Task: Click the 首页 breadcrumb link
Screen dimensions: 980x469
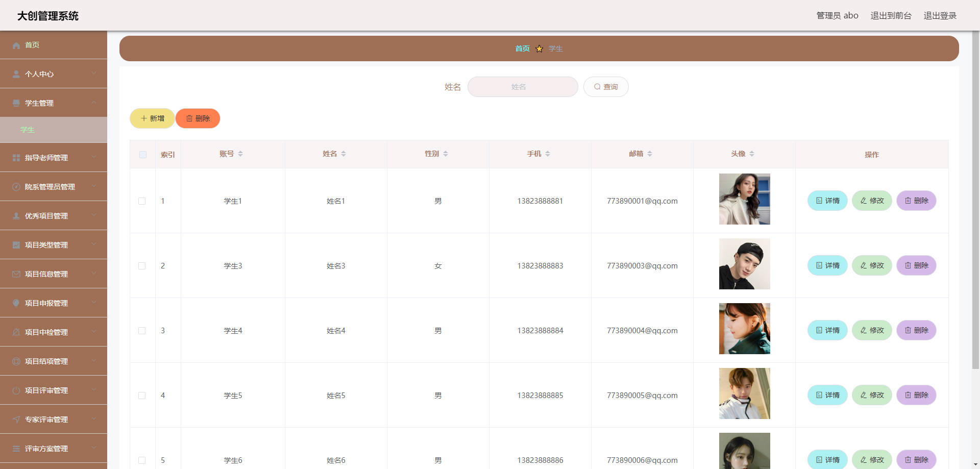Action: click(522, 48)
